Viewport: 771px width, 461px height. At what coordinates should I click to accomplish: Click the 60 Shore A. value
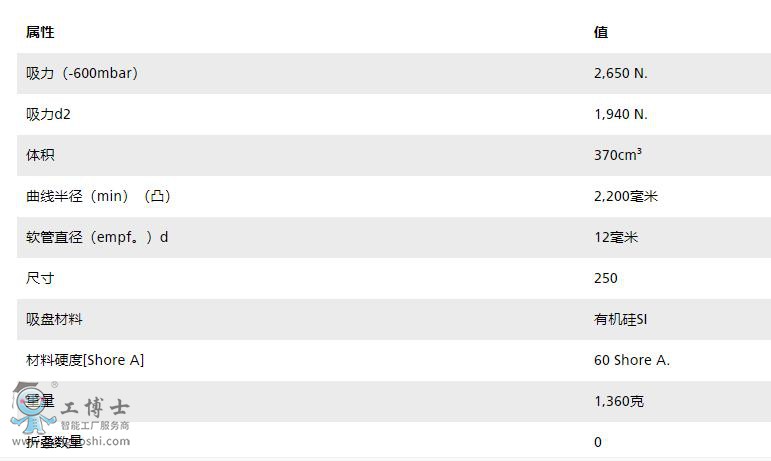click(x=632, y=360)
